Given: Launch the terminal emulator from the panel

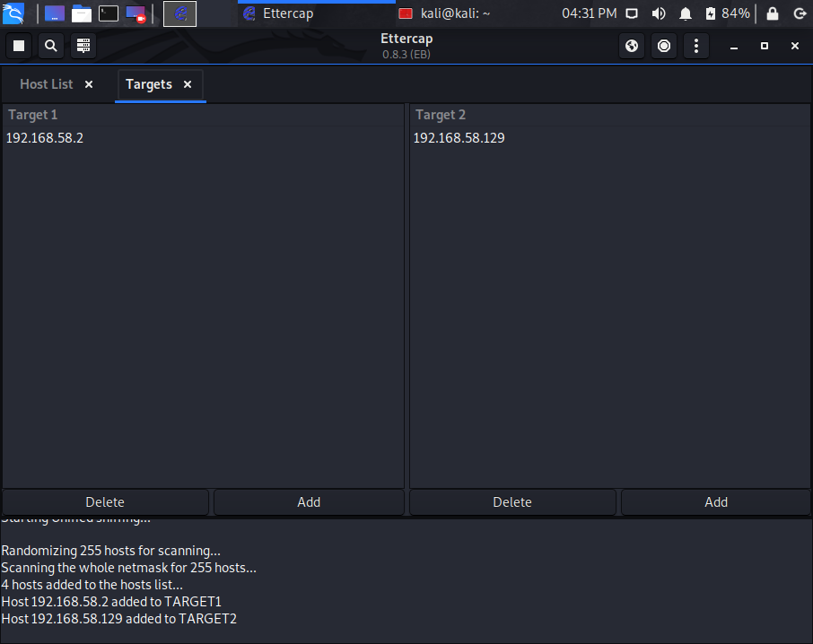Looking at the screenshot, I should tap(109, 13).
